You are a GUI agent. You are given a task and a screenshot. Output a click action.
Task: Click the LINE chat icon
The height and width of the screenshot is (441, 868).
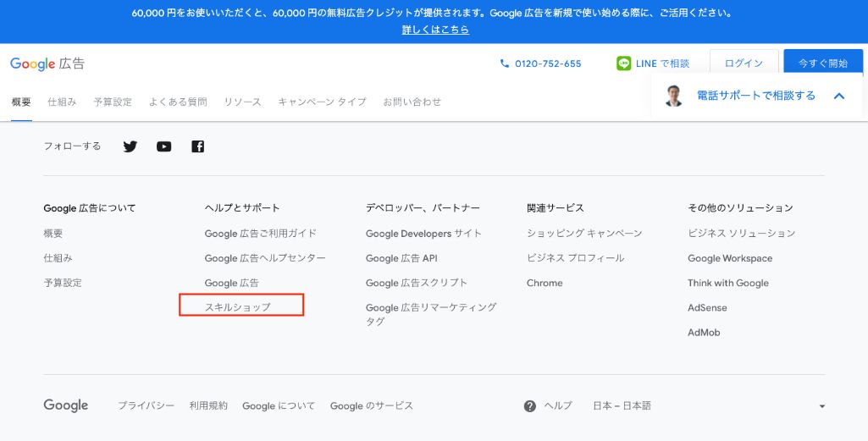pos(624,63)
